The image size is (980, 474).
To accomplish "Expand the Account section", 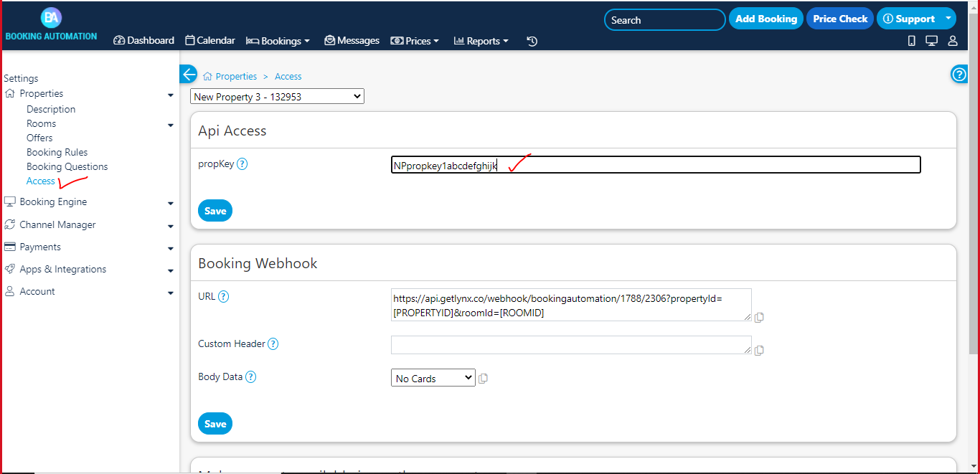I will [171, 293].
